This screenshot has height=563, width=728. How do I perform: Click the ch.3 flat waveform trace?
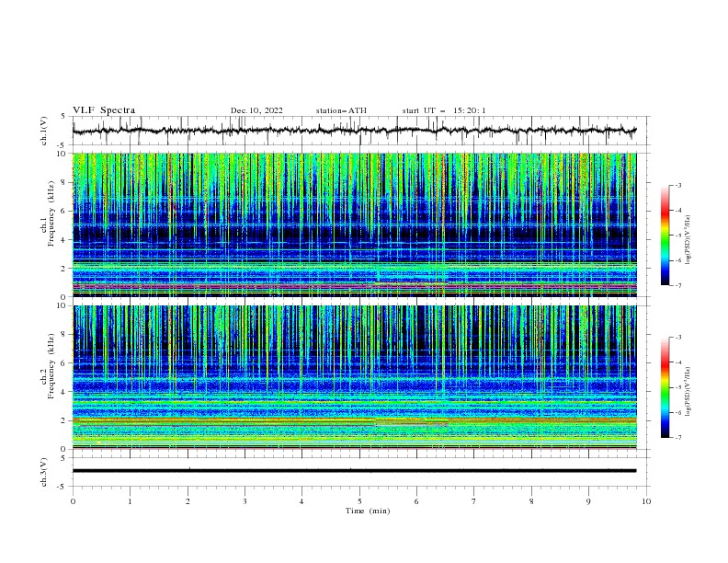coord(354,471)
